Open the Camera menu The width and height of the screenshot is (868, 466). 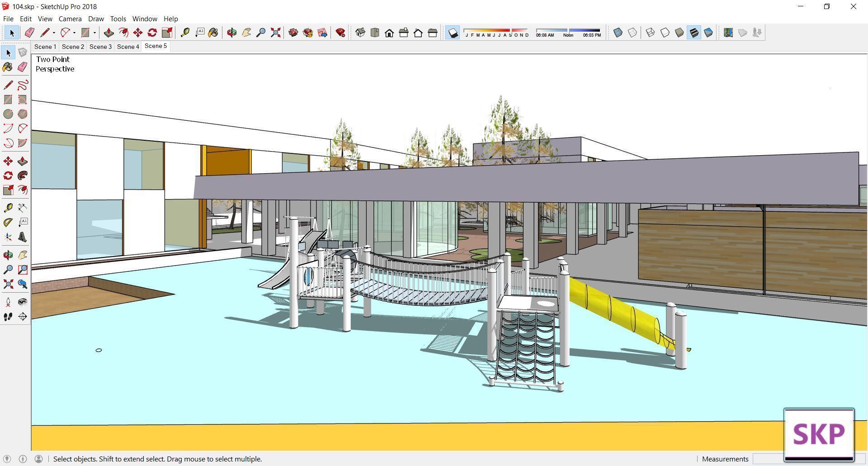70,19
